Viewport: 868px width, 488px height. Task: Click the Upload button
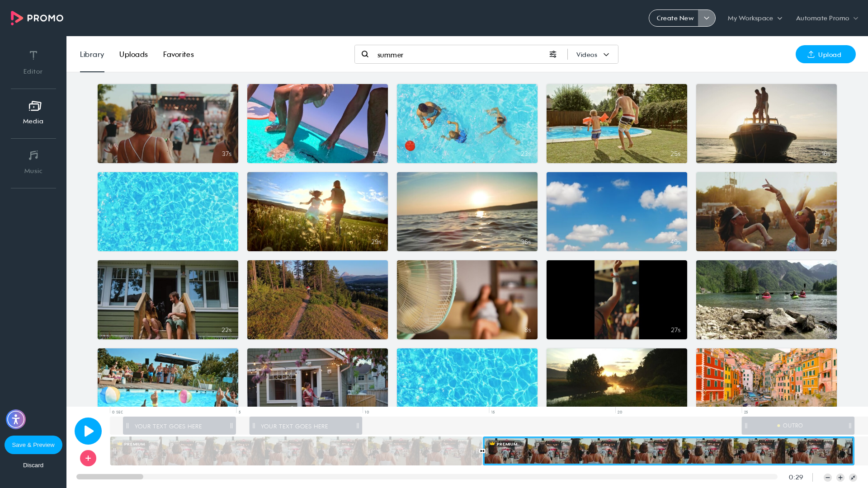pos(826,54)
